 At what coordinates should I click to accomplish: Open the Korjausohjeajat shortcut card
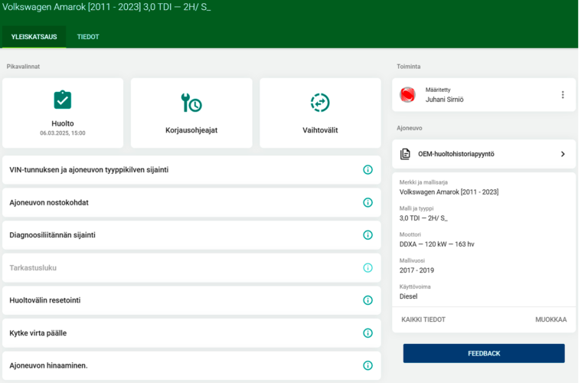click(x=191, y=113)
